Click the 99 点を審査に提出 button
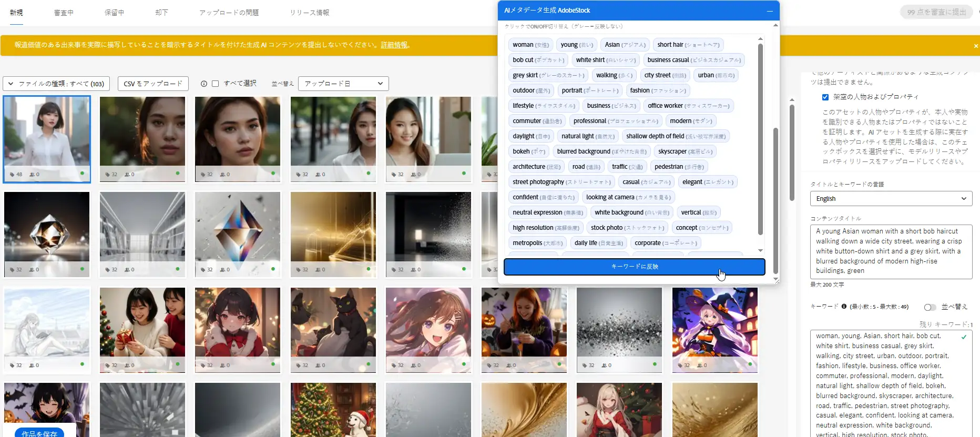Image resolution: width=980 pixels, height=437 pixels. 936,12
